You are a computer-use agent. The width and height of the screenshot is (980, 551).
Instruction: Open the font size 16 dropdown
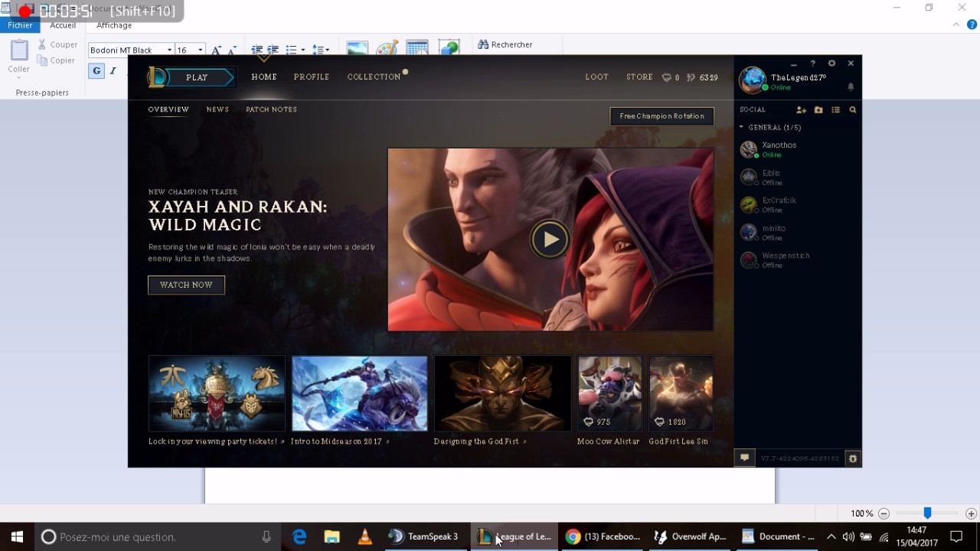[x=200, y=50]
